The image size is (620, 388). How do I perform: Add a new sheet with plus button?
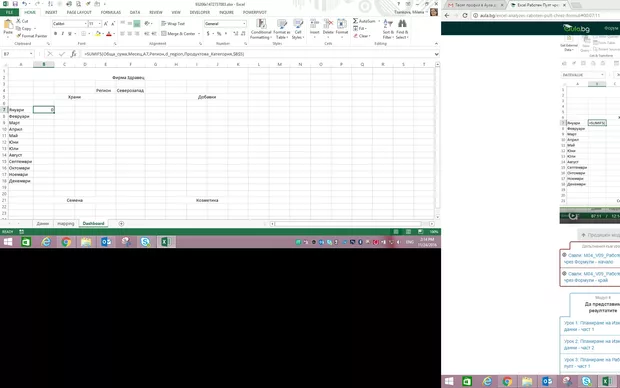pyautogui.click(x=121, y=223)
